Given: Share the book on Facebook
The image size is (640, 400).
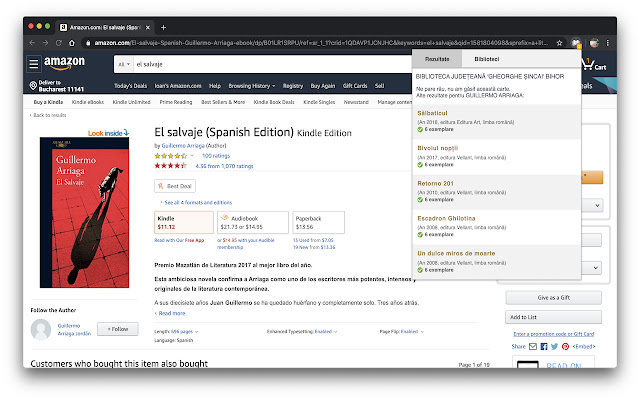Looking at the screenshot, I should [x=544, y=347].
